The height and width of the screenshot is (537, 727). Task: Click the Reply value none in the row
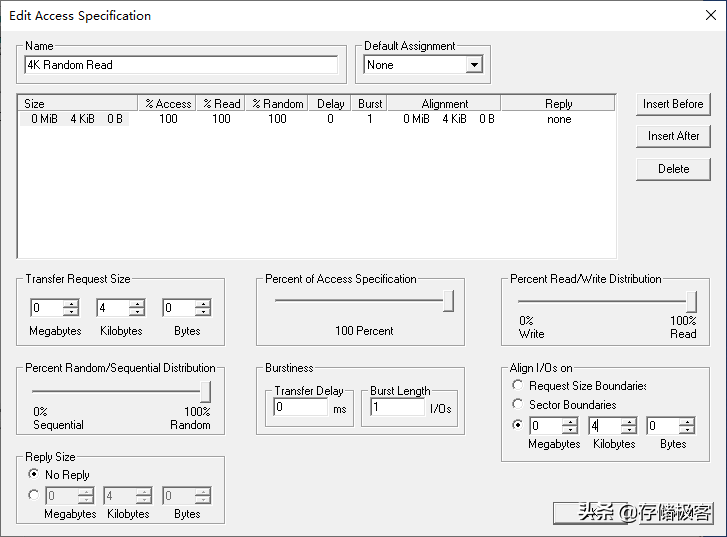559,119
